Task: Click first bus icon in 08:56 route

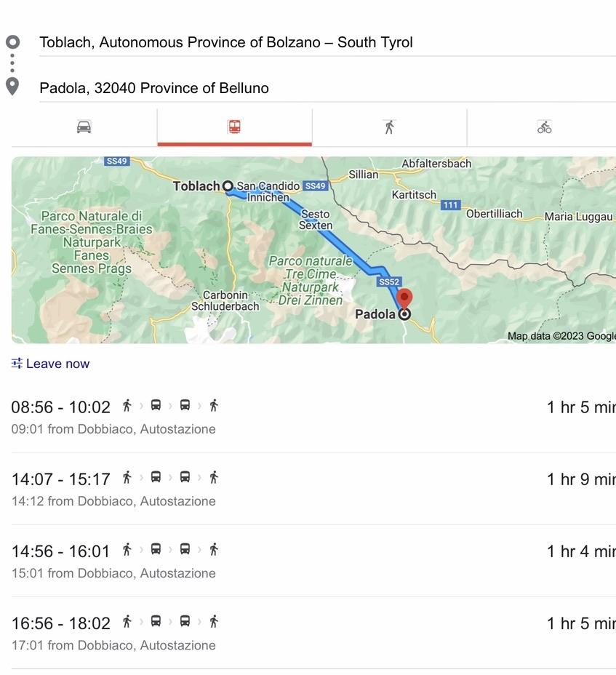Action: [156, 405]
